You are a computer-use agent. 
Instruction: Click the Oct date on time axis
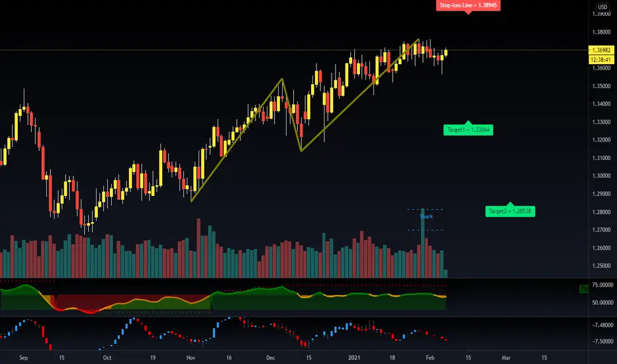point(107,357)
